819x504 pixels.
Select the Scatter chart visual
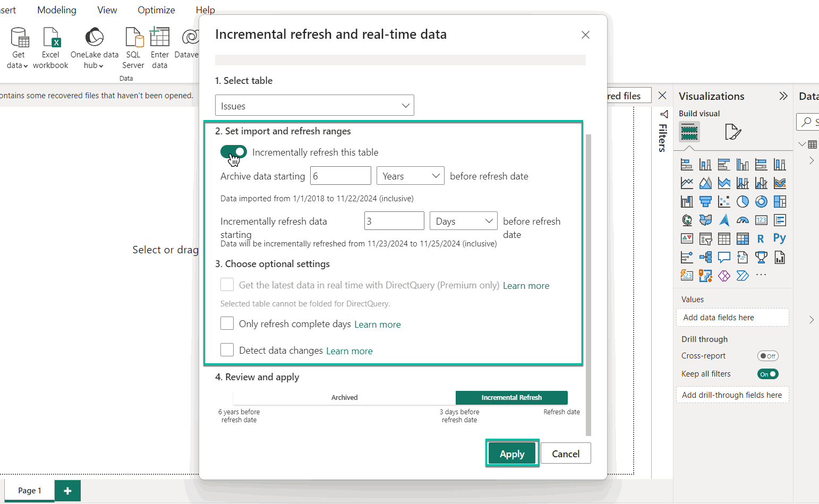coord(724,202)
